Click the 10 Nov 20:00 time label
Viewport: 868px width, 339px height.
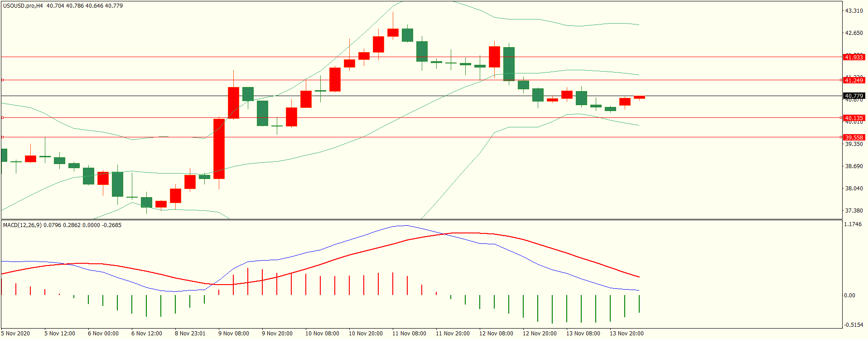click(x=366, y=334)
